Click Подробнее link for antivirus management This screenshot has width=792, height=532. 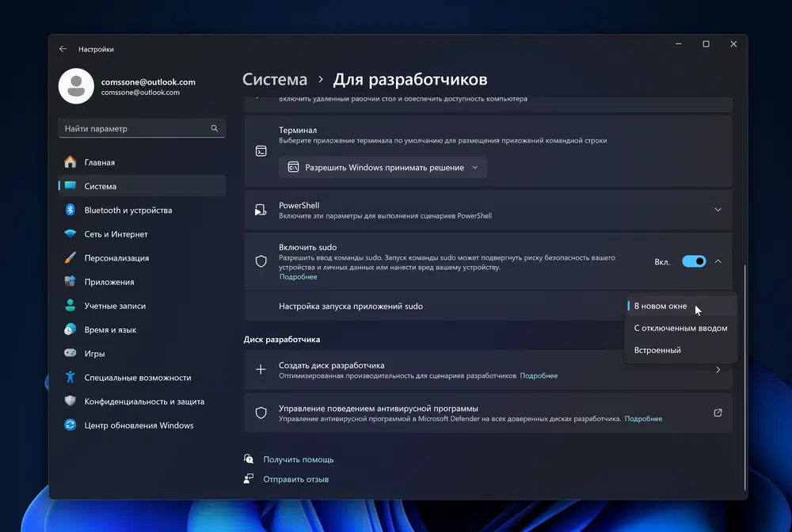point(643,419)
